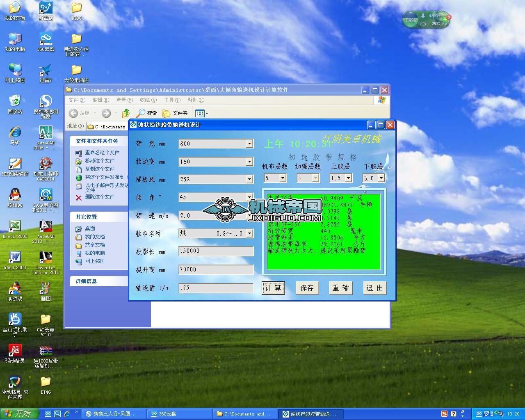Click the 重命名这个文件 task link
Viewport: 525px width, 420px height.
(x=102, y=153)
